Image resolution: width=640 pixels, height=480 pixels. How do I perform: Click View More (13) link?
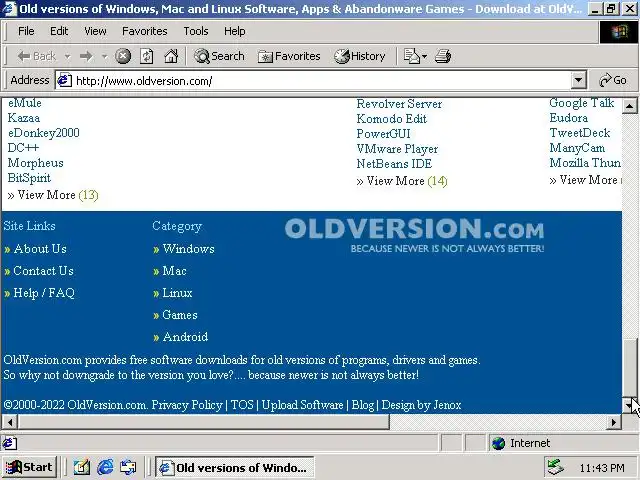click(53, 195)
